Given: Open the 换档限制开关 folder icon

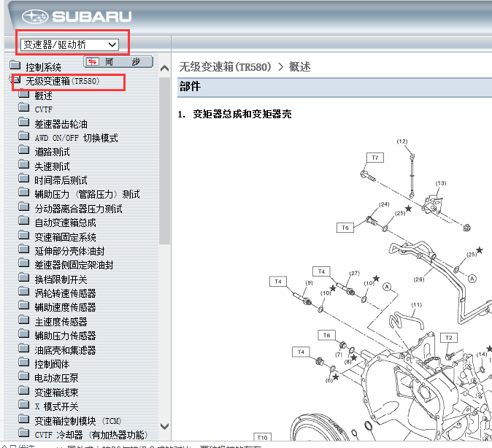Looking at the screenshot, I should coord(23,277).
